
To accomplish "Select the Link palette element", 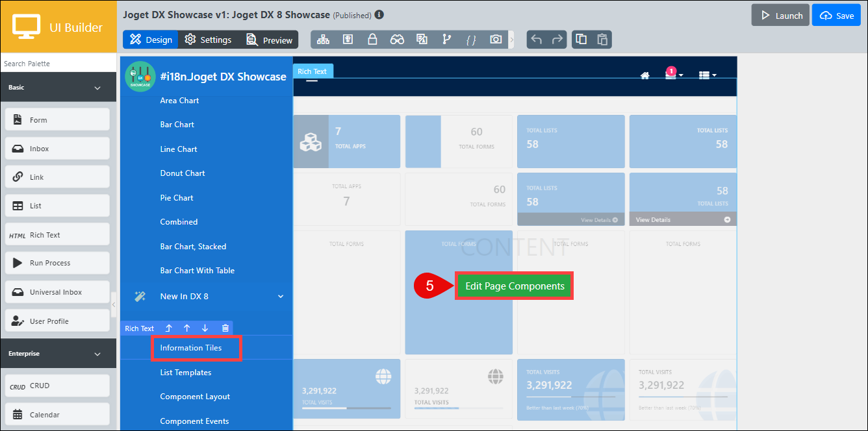I will click(57, 177).
